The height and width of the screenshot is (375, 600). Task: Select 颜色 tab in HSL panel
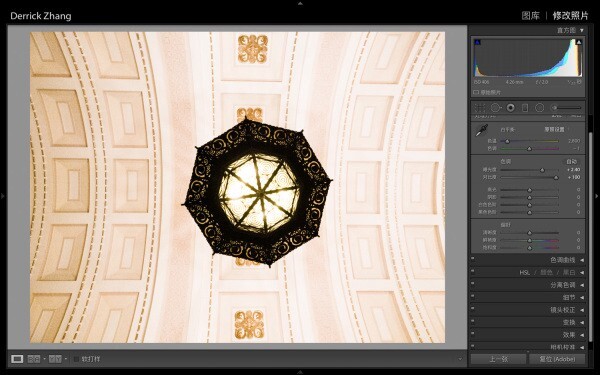pyautogui.click(x=546, y=272)
